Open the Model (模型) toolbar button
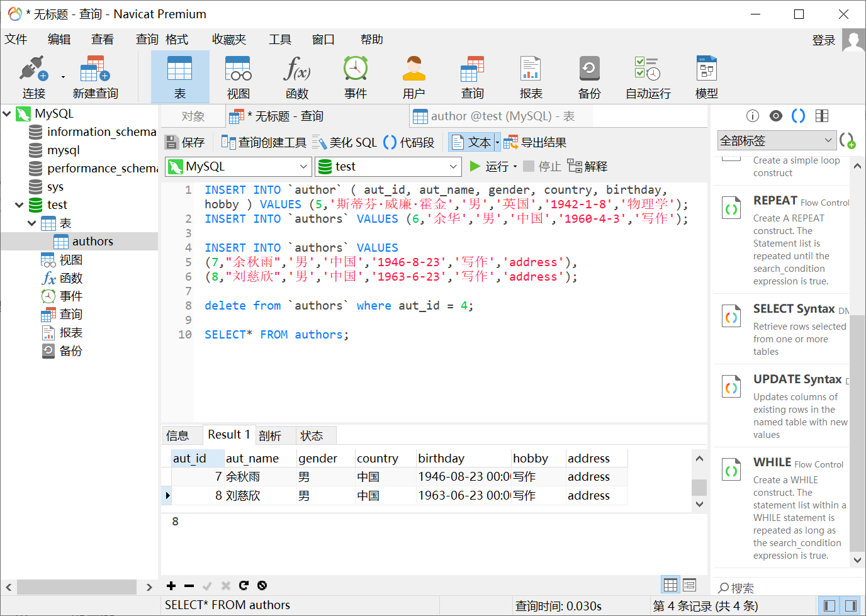 click(707, 77)
